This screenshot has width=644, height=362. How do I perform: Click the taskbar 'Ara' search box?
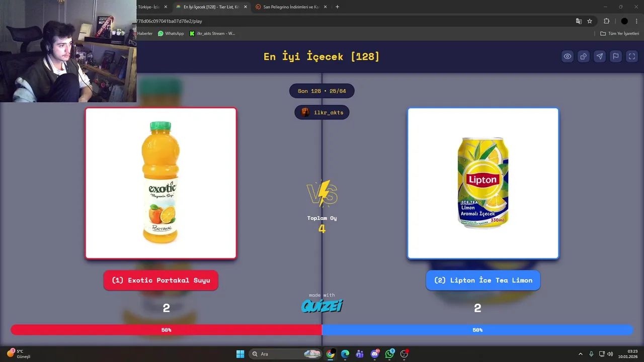286,354
